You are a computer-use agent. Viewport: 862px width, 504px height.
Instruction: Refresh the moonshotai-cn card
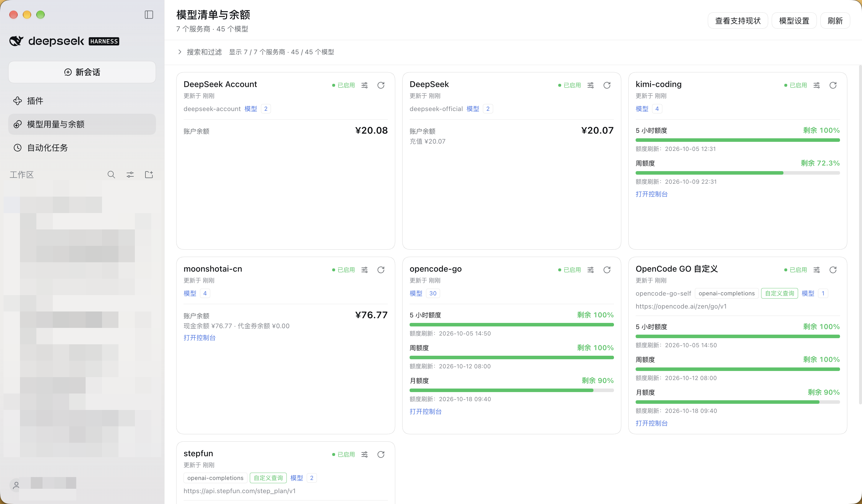[x=381, y=270]
